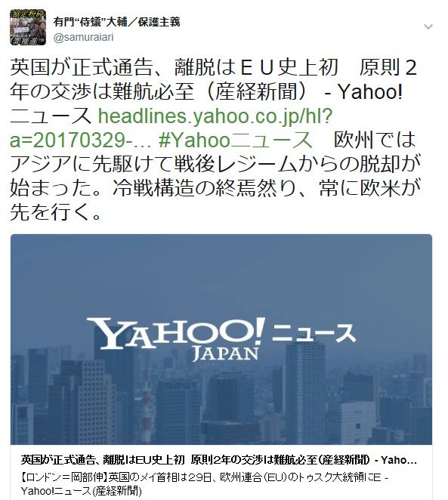
Task: Click the @samuraiari handle
Action: coord(84,37)
